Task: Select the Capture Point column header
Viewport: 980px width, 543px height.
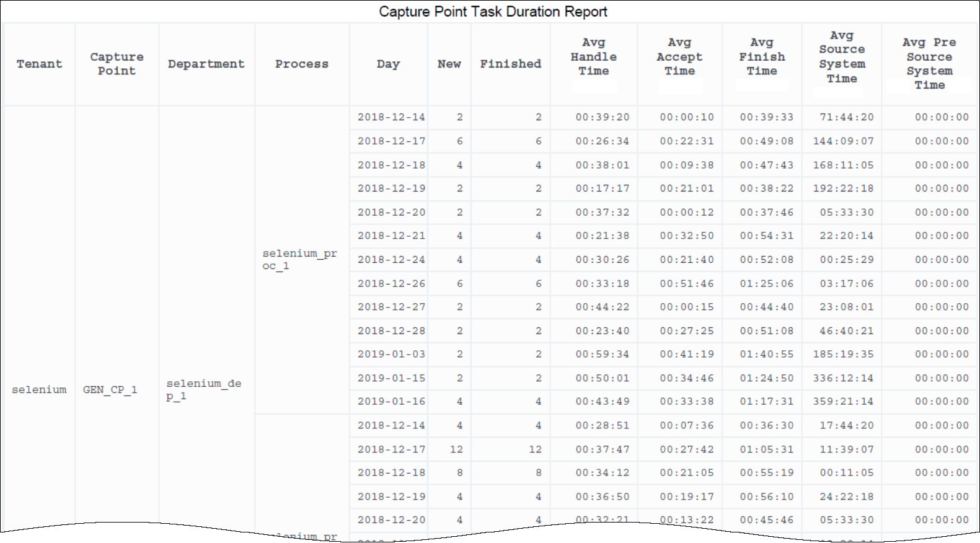Action: [x=117, y=64]
